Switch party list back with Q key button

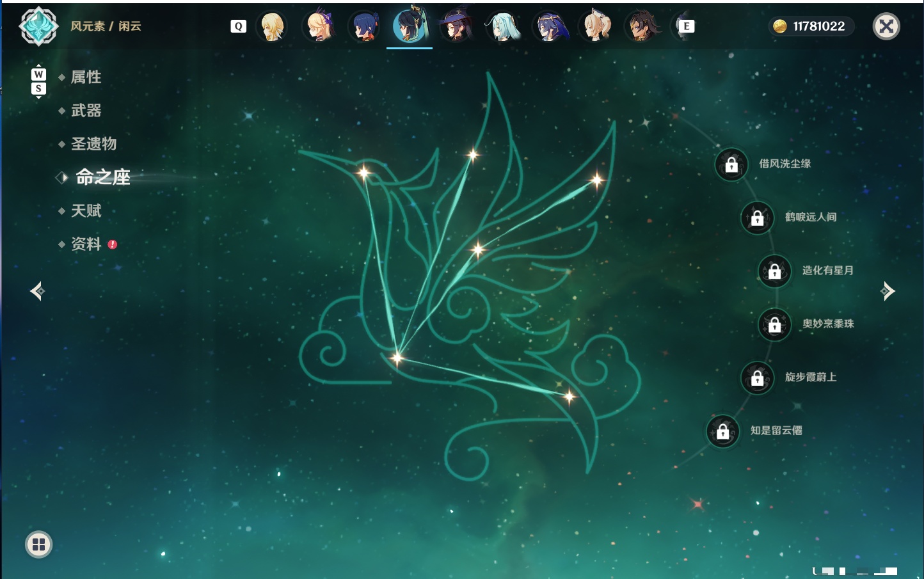pos(238,26)
